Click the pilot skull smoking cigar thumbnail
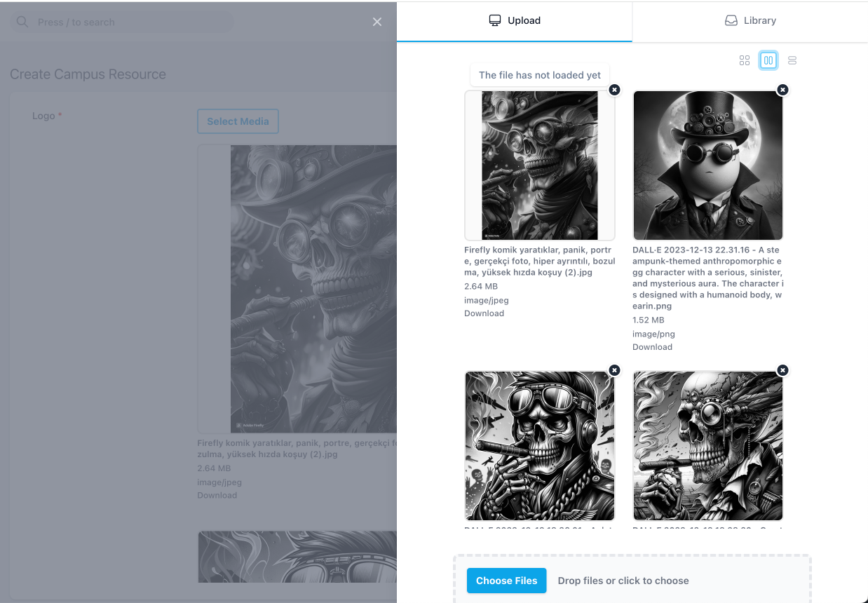The image size is (868, 603). (x=540, y=446)
